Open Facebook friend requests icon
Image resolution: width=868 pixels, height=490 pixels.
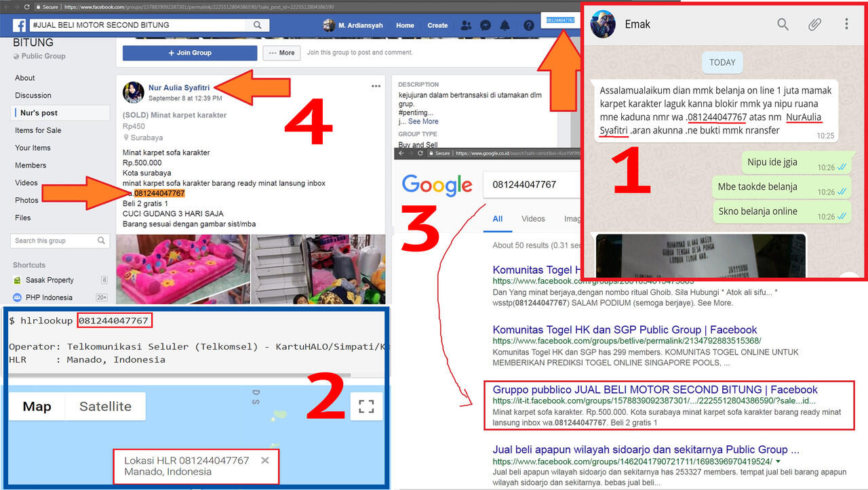coord(466,26)
